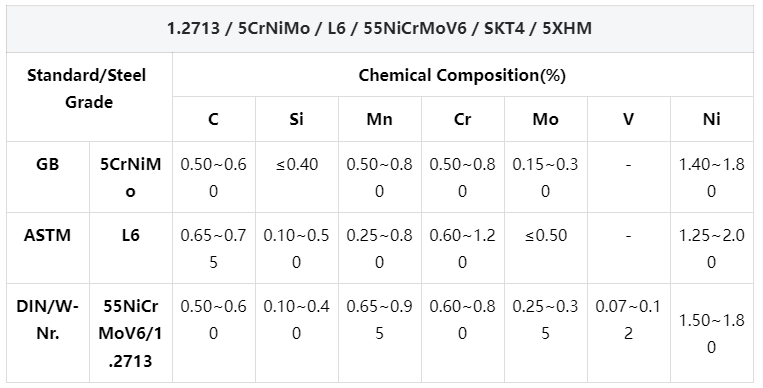The height and width of the screenshot is (388, 763).
Task: Click the DIN/W-Nr. standard cell
Action: coord(48,333)
